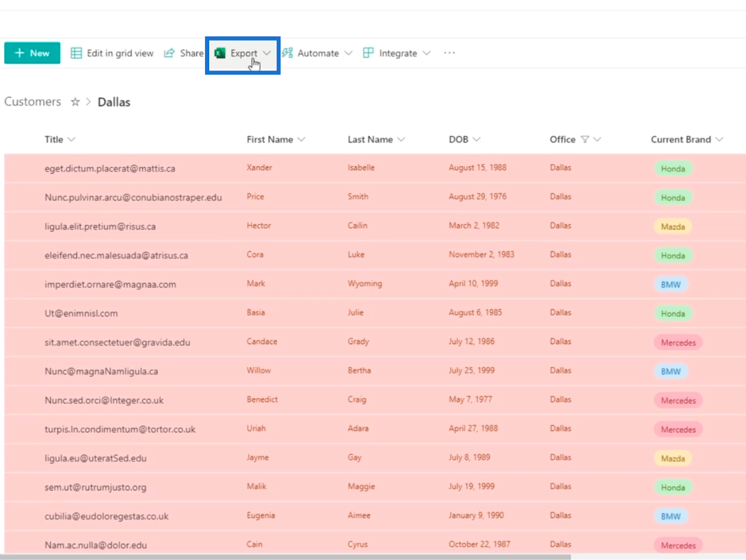The height and width of the screenshot is (560, 746).
Task: Click the favorite star next to Customers
Action: [75, 102]
